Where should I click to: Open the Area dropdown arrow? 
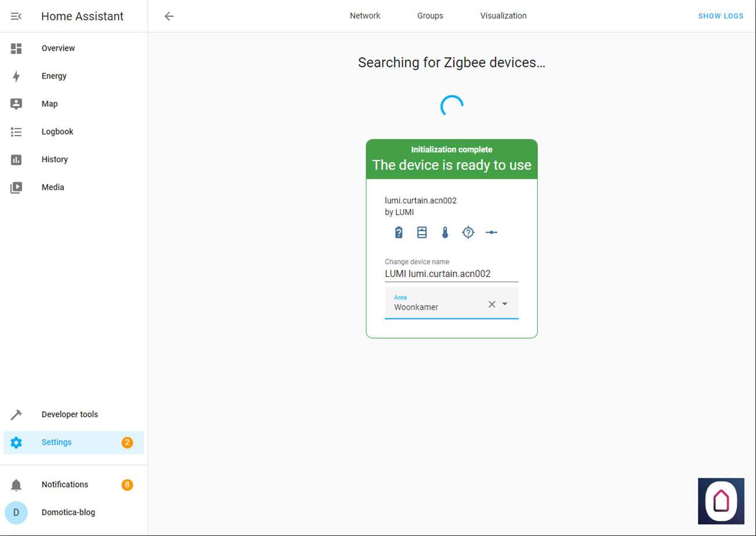505,304
